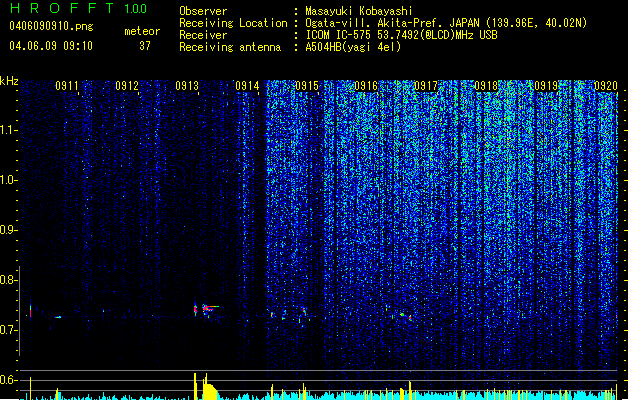Click the A504HB(yagi 4el) antenna text

(x=353, y=47)
